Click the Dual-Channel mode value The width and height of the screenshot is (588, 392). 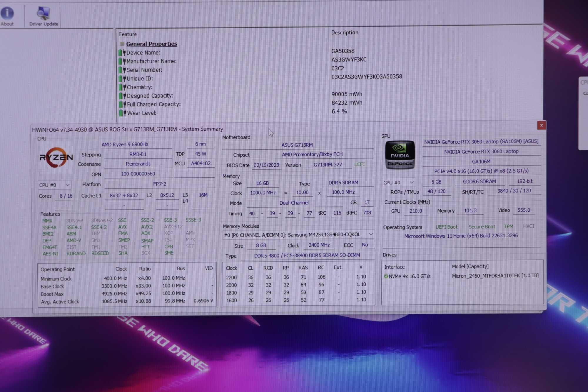(294, 203)
